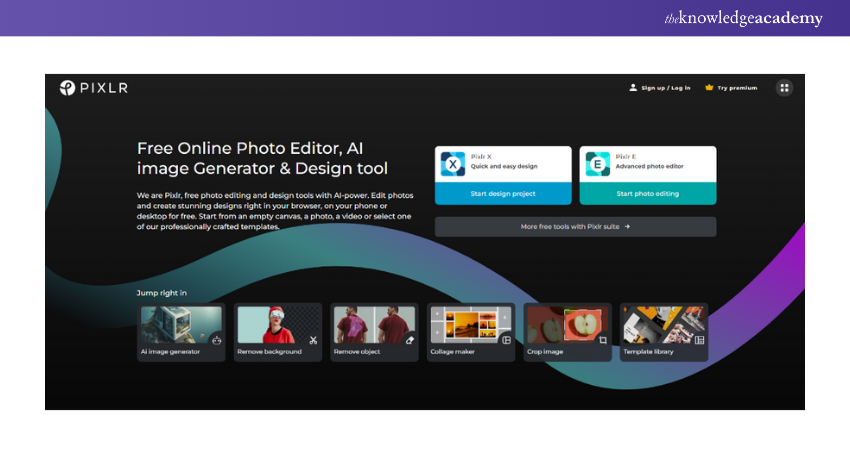The width and height of the screenshot is (850, 450).
Task: Click the Pixlr X app icon
Action: coord(454,164)
